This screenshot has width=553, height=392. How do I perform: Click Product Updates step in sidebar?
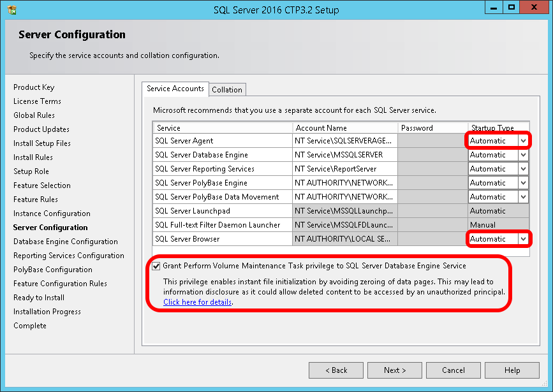click(x=41, y=129)
